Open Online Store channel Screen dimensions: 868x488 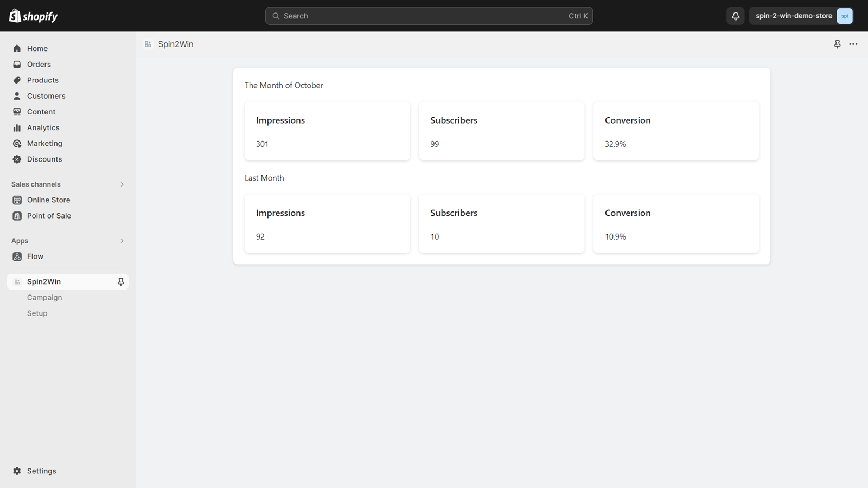point(68,200)
